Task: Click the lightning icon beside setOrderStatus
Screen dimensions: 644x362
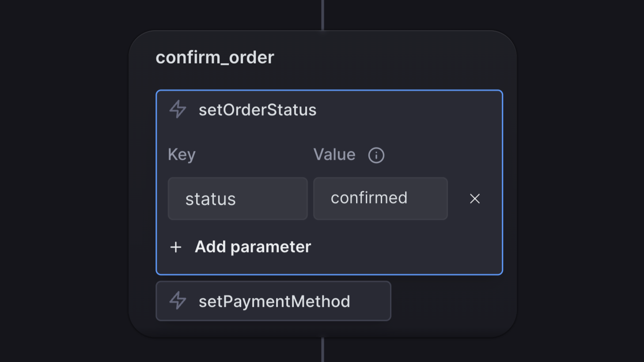Action: coord(177,109)
